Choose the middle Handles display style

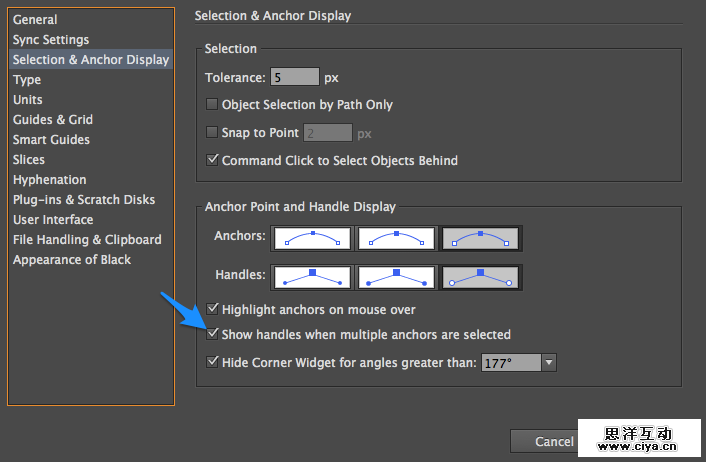[x=397, y=277]
